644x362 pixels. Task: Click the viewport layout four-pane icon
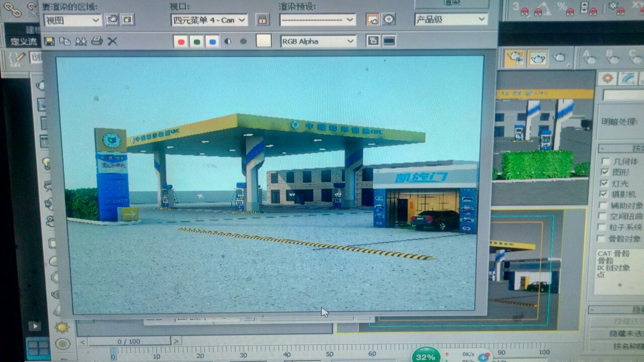click(38, 348)
